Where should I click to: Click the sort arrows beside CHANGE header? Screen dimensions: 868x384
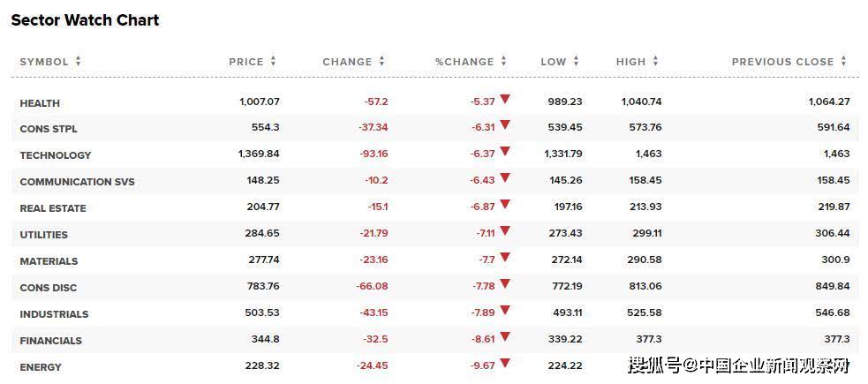click(381, 61)
